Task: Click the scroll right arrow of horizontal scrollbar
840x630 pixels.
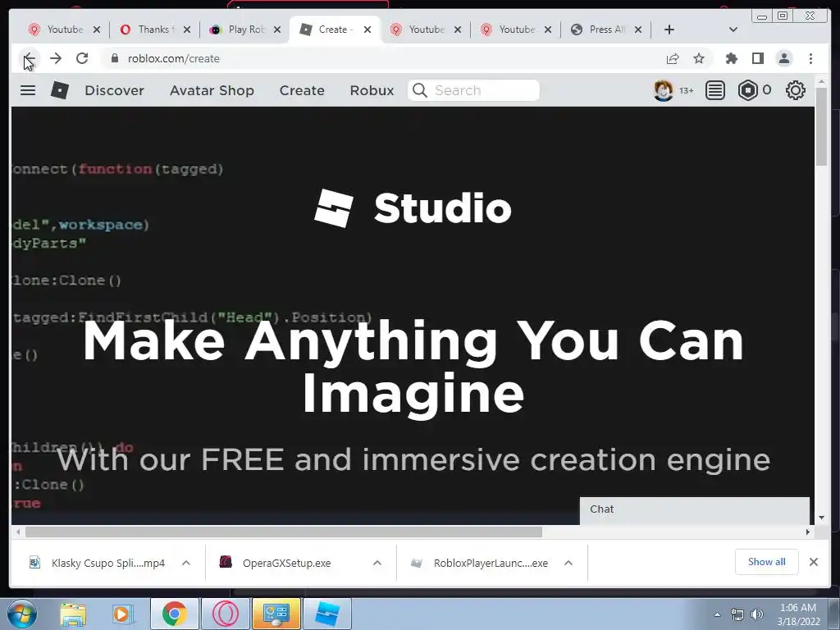Action: pos(808,532)
